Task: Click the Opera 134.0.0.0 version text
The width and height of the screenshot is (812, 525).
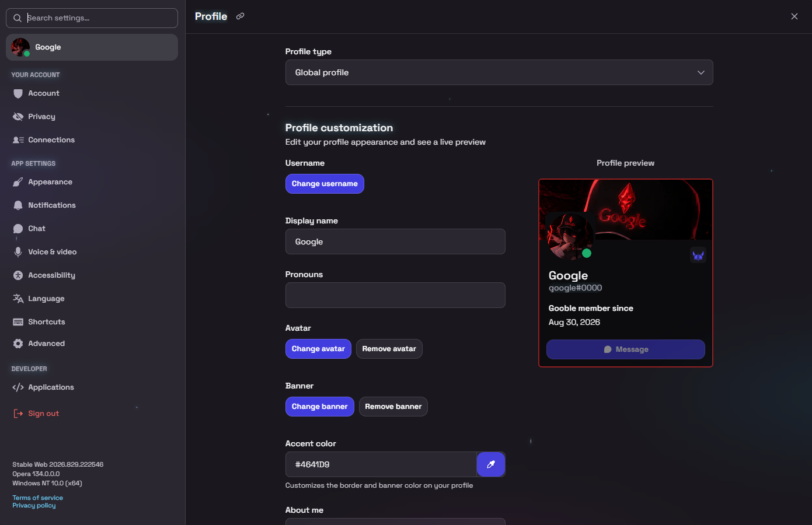Action: 36,474
